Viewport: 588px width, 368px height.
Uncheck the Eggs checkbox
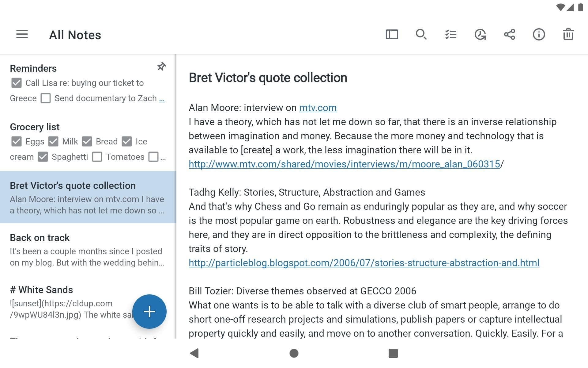coord(16,141)
